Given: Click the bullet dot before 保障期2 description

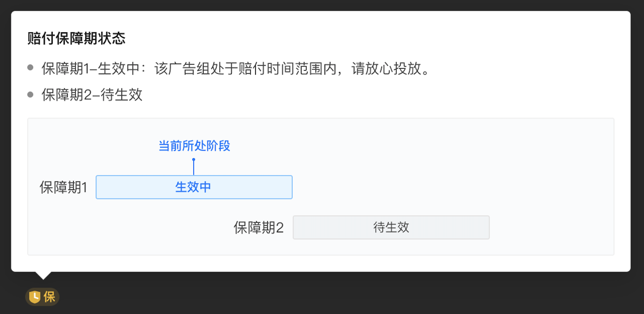Looking at the screenshot, I should (30, 95).
